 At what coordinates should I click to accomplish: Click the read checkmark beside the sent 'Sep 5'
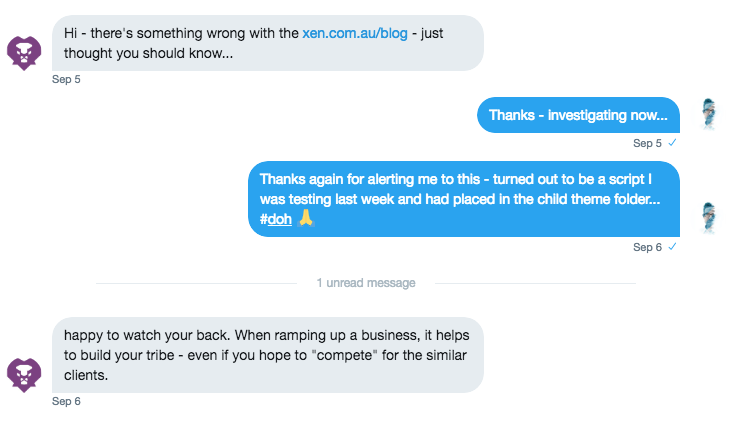pos(673,143)
